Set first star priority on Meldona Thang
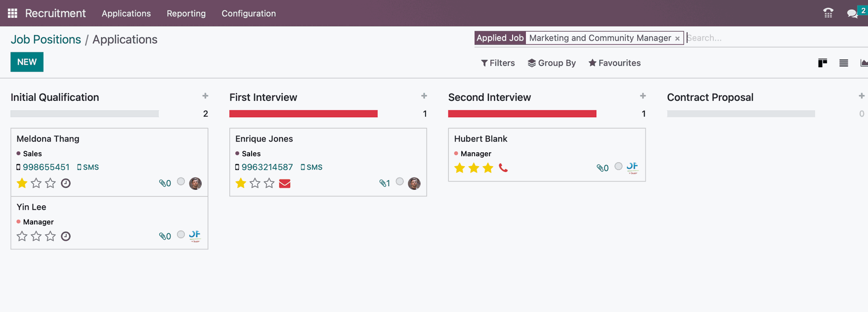 (22, 183)
